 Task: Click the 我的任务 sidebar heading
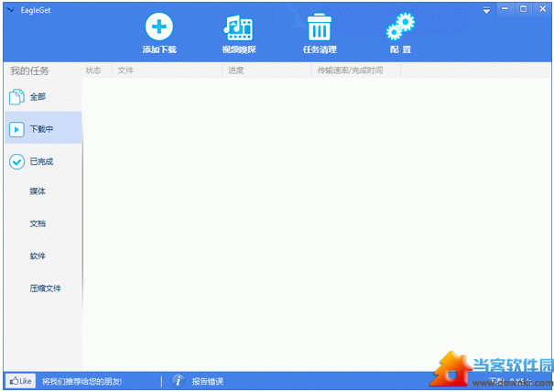[29, 71]
